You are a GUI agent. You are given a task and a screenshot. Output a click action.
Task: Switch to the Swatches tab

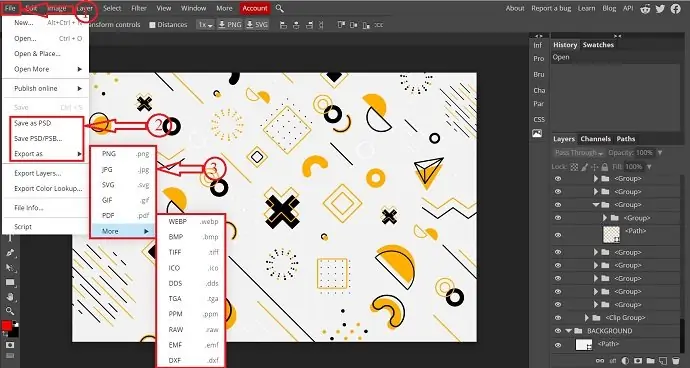[598, 45]
